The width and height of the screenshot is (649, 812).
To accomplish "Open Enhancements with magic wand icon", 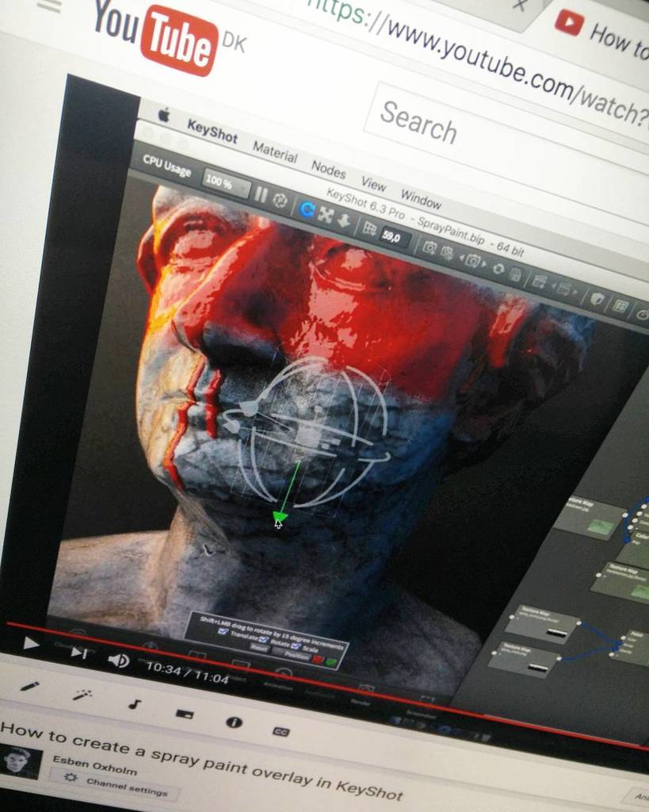I will pos(82,695).
